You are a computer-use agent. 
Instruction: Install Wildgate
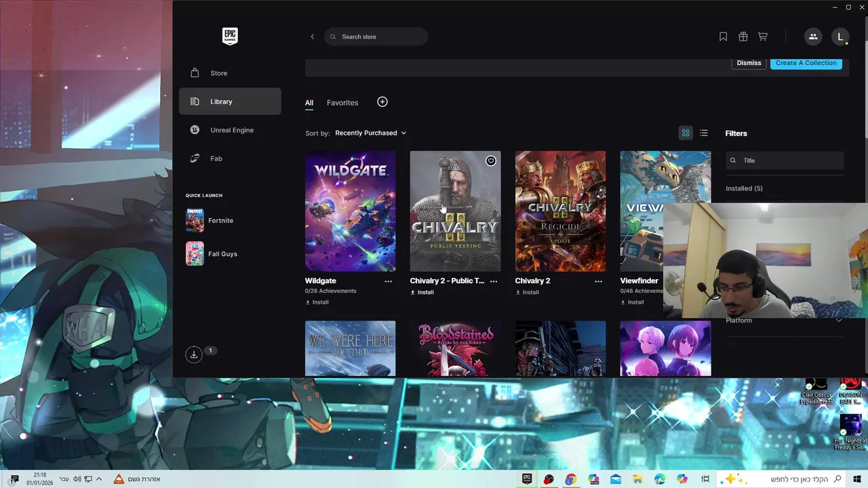tap(317, 302)
